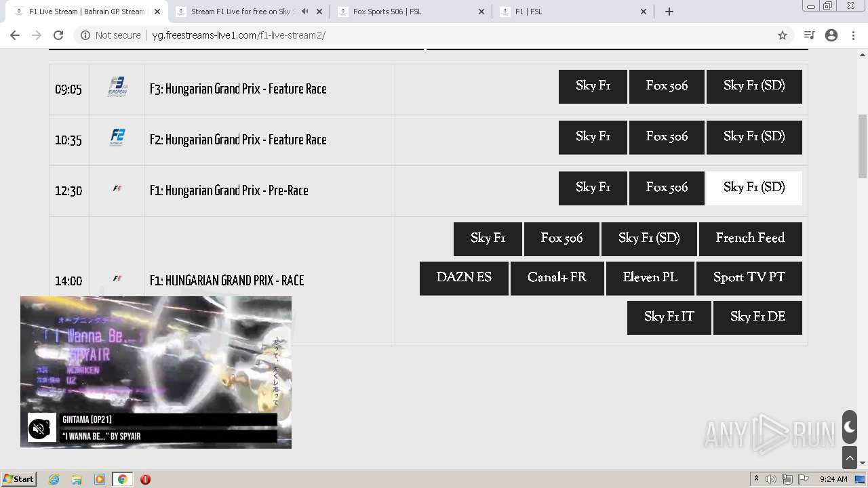
Task: Open the system volume tray icon
Action: [x=771, y=479]
